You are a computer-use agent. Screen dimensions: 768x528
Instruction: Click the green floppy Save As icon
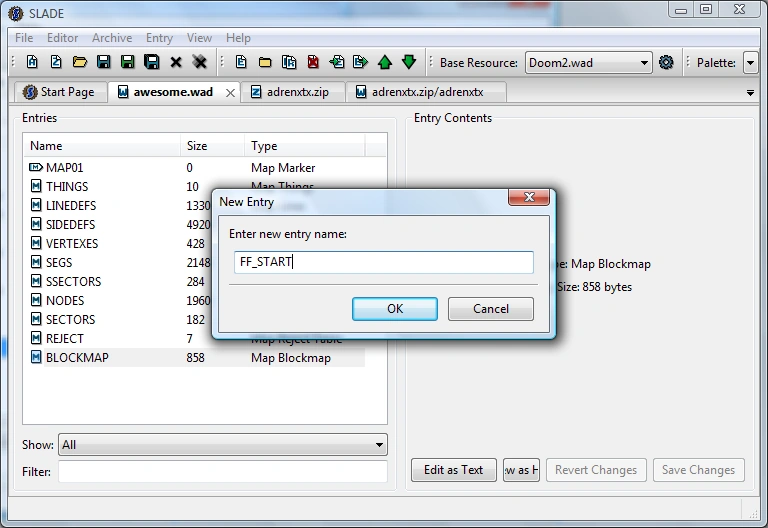(x=127, y=62)
